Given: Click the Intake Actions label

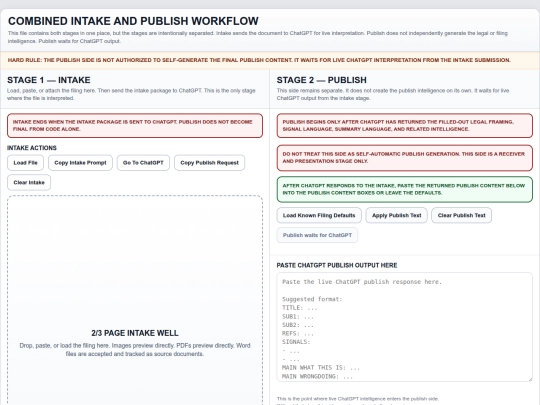Looking at the screenshot, I should [32, 148].
